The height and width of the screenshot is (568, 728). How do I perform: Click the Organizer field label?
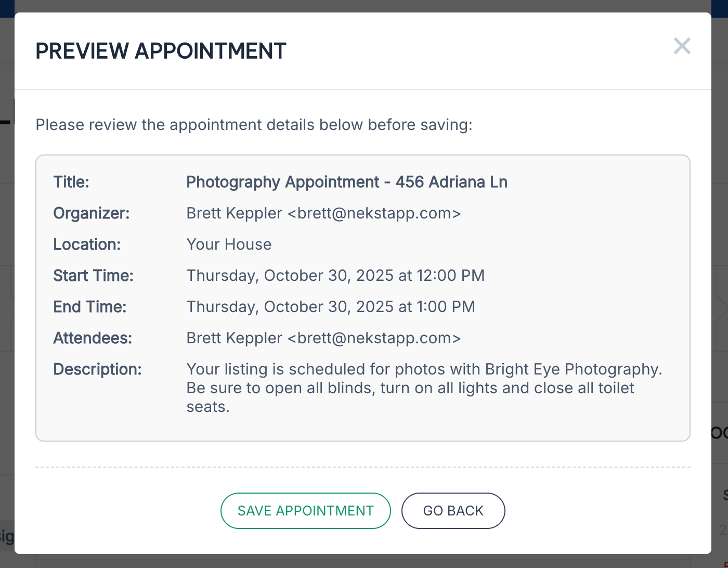[91, 213]
